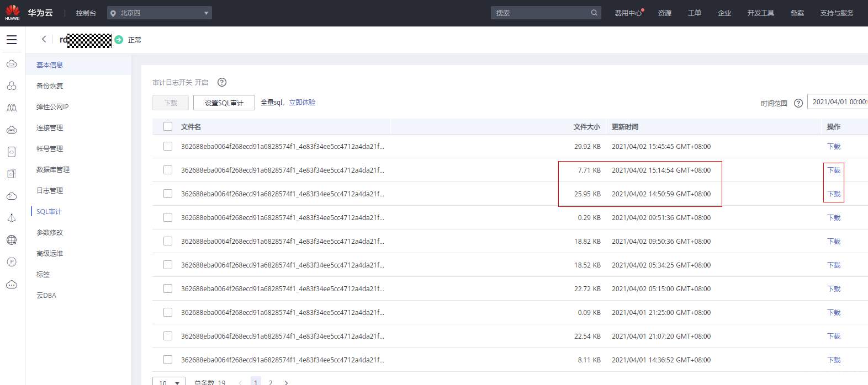Check the file row updated 14:50:59
The image size is (868, 385).
click(x=168, y=194)
